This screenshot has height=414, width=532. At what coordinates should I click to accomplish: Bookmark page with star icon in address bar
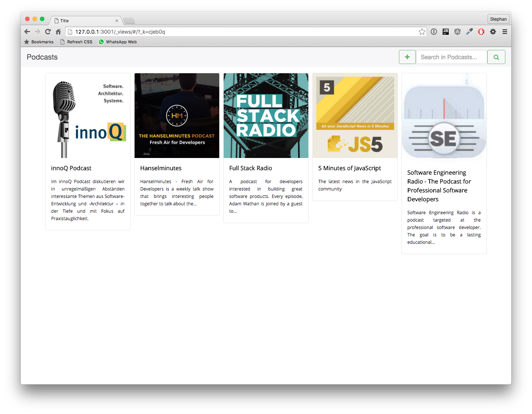click(x=422, y=32)
